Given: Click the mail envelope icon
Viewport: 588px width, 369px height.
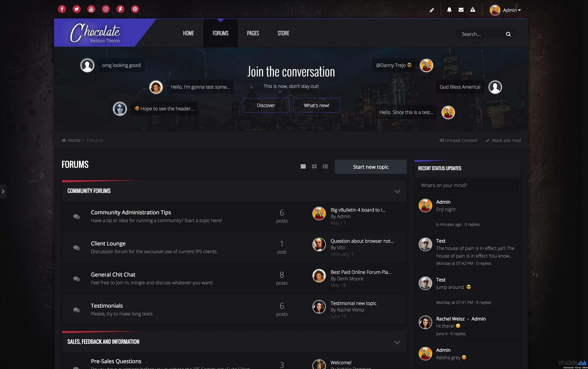Looking at the screenshot, I should [x=461, y=9].
